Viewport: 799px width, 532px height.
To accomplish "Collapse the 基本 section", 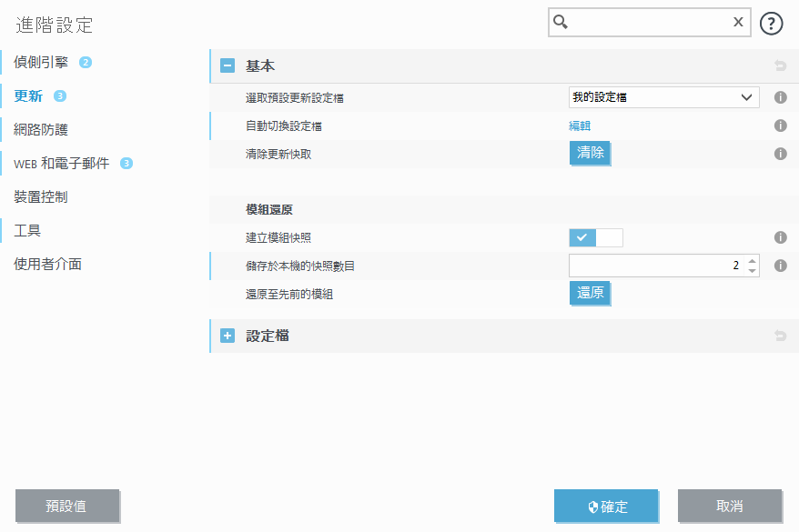I will coord(226,65).
